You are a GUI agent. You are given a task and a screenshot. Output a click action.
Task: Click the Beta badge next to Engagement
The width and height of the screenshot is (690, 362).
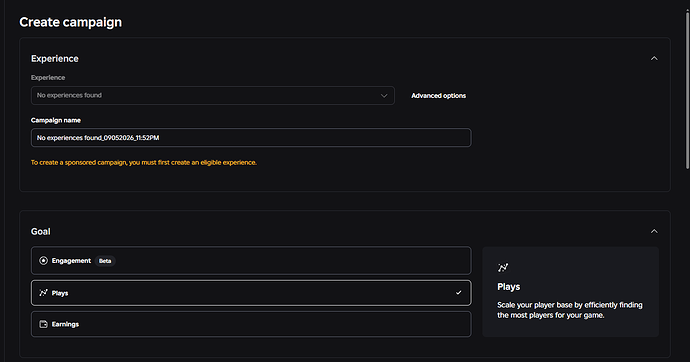pyautogui.click(x=105, y=261)
